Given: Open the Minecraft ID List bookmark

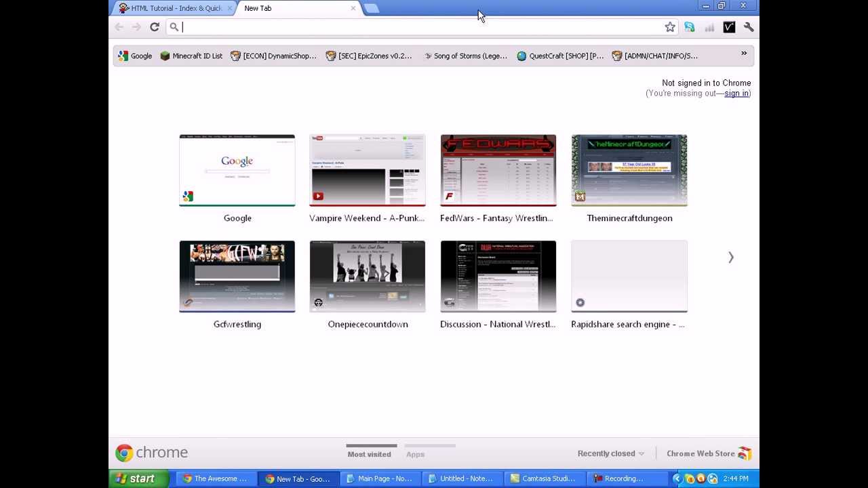Looking at the screenshot, I should pyautogui.click(x=191, y=56).
